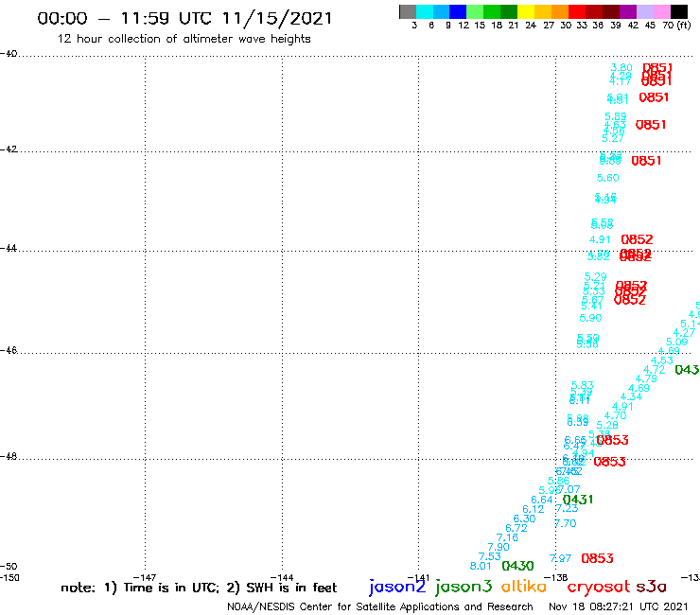700x615 pixels.
Task: Click the '4.79' wave height value
Action: pos(646,378)
